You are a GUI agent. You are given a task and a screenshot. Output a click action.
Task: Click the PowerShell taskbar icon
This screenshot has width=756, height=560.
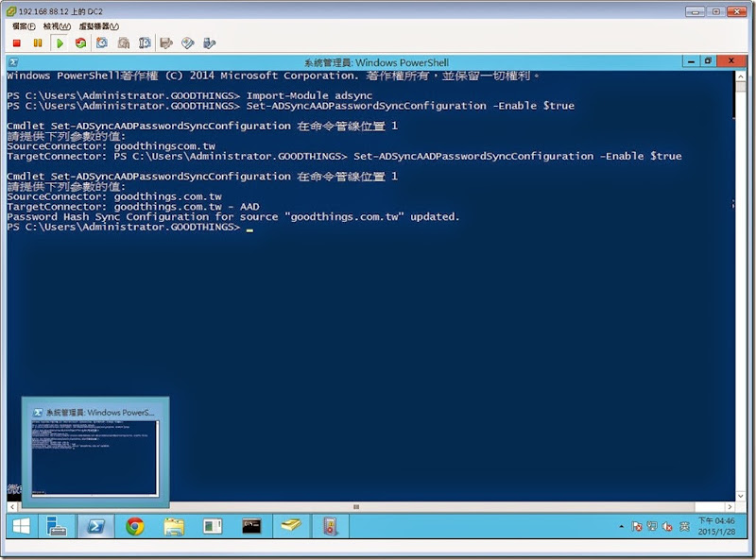(95, 526)
